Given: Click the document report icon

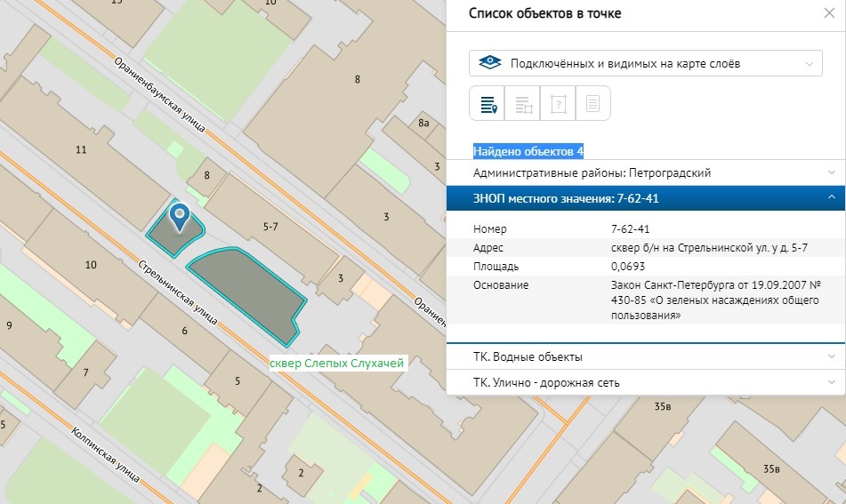Looking at the screenshot, I should [x=592, y=104].
